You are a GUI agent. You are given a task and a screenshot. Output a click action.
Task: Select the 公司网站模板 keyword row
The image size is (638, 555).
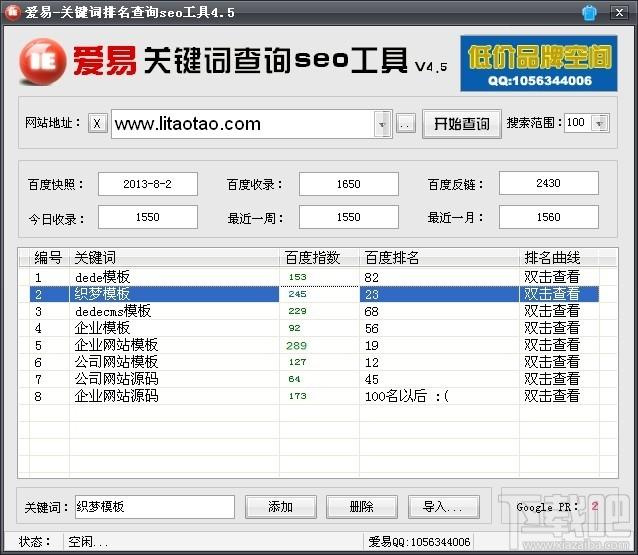[314, 362]
